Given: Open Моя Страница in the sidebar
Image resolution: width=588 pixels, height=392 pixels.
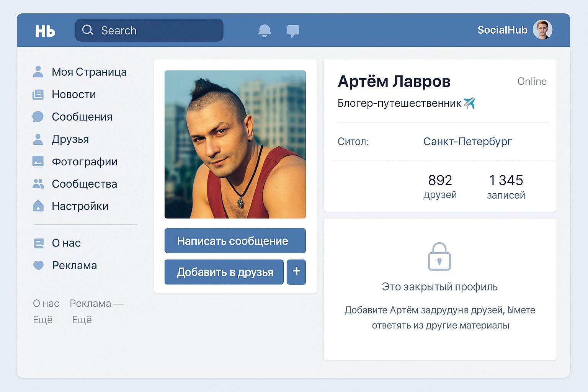Looking at the screenshot, I should tap(89, 72).
